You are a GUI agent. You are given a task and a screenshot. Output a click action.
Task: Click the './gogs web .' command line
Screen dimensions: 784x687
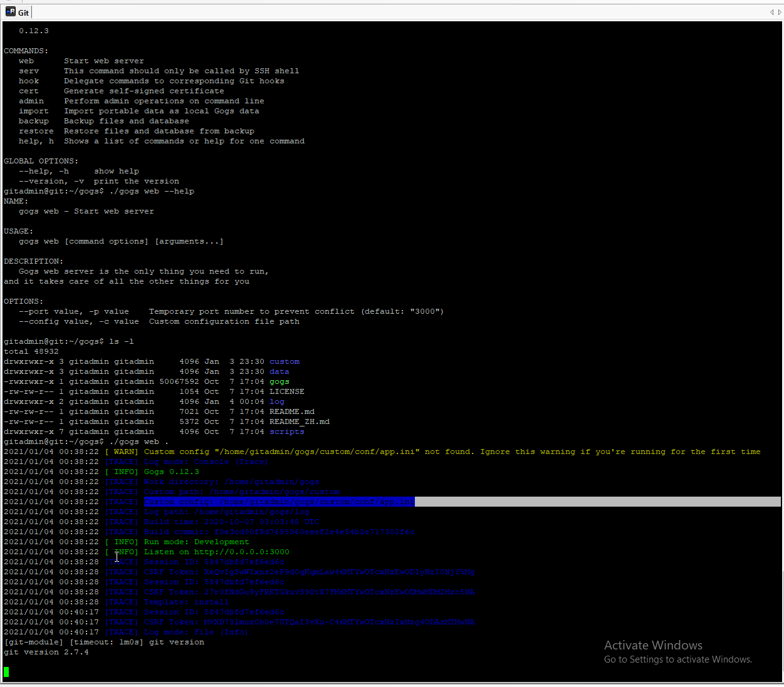pos(86,442)
